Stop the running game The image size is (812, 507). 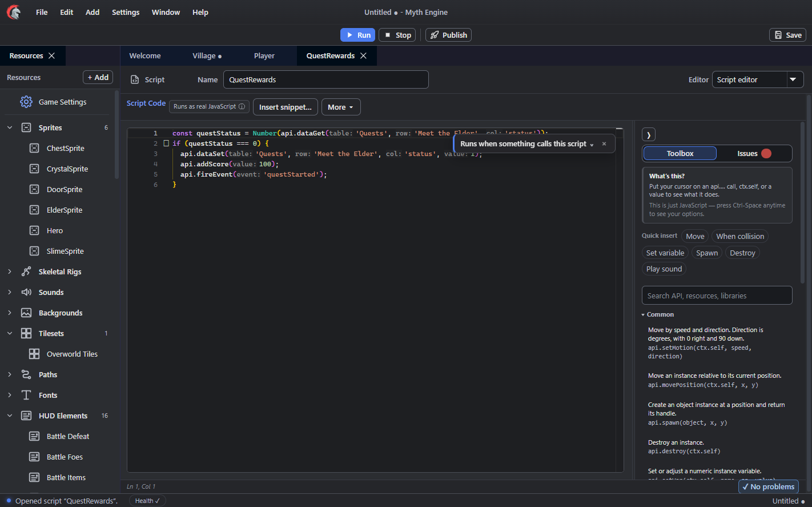397,35
